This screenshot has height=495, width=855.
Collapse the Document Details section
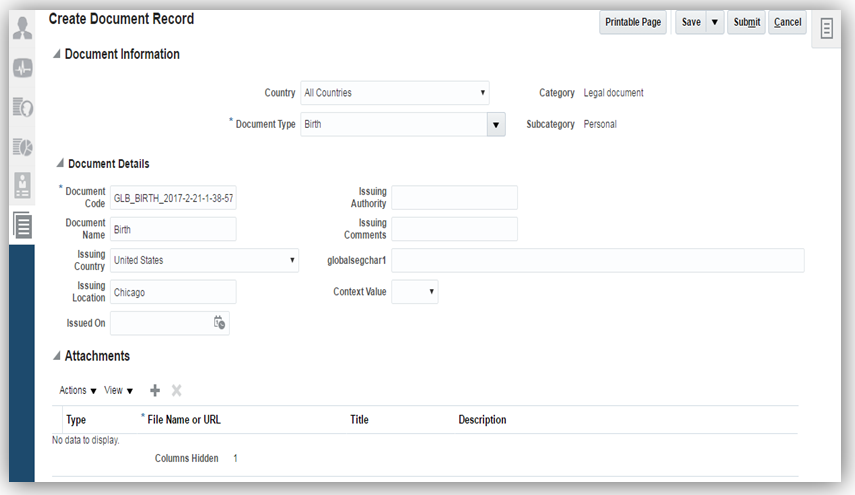[x=59, y=164]
